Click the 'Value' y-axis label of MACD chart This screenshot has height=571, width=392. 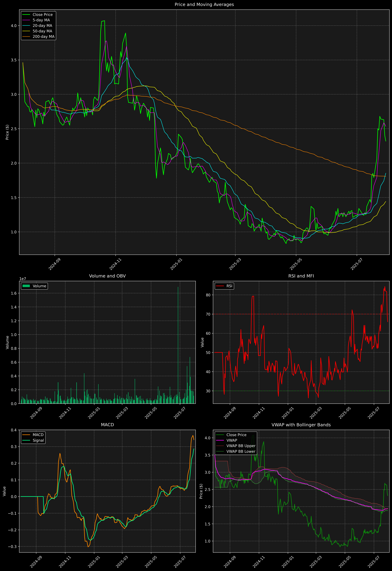point(4,491)
